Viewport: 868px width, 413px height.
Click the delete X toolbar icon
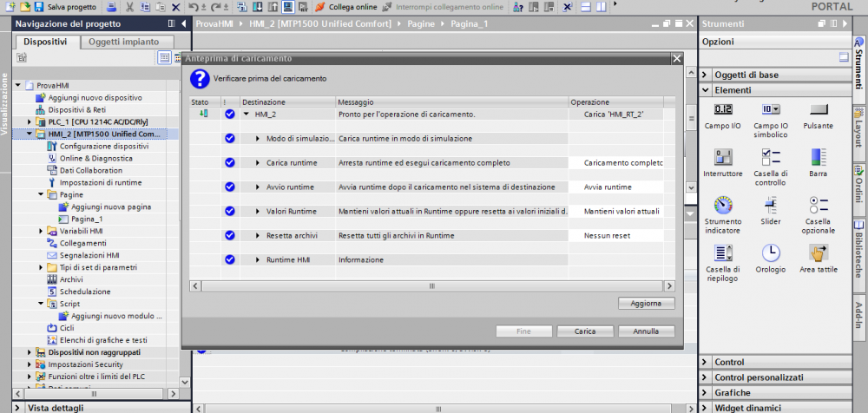[x=175, y=7]
